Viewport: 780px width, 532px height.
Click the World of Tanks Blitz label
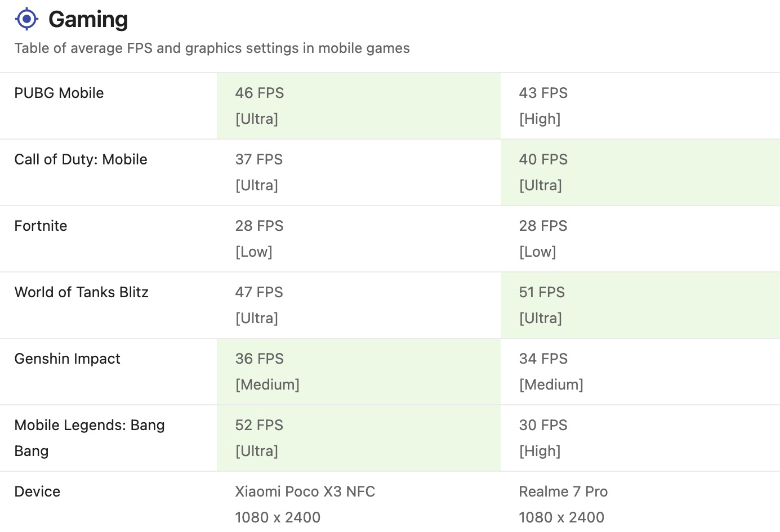click(82, 292)
